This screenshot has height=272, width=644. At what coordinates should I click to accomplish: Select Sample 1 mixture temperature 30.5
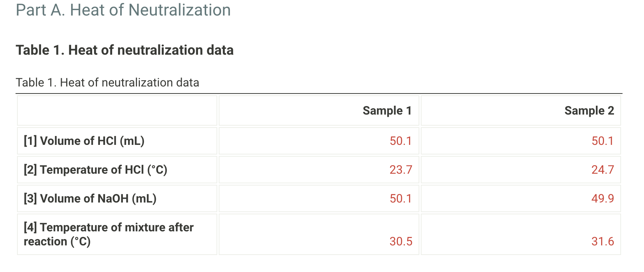400,241
